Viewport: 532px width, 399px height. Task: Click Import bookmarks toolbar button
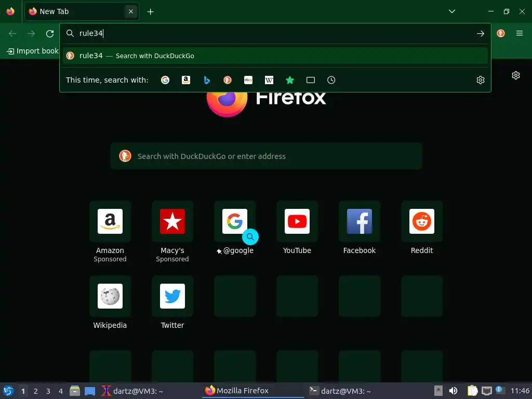[33, 51]
